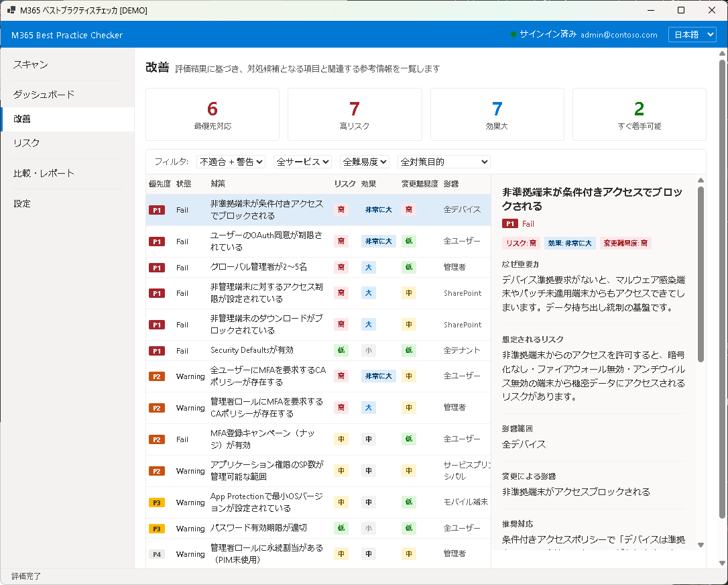Open the 日本語 language selector
Viewport: 728px width, 585px height.
point(692,34)
